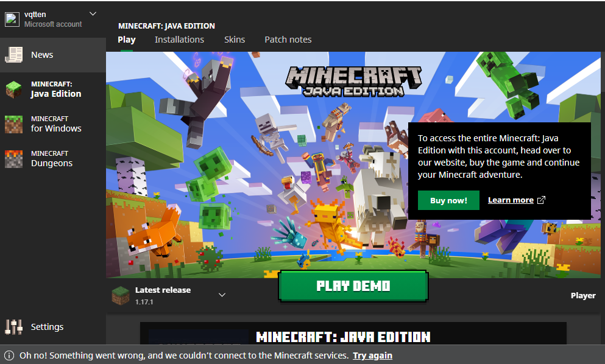Click the Minecraft Dungeons lava block icon

tap(14, 159)
